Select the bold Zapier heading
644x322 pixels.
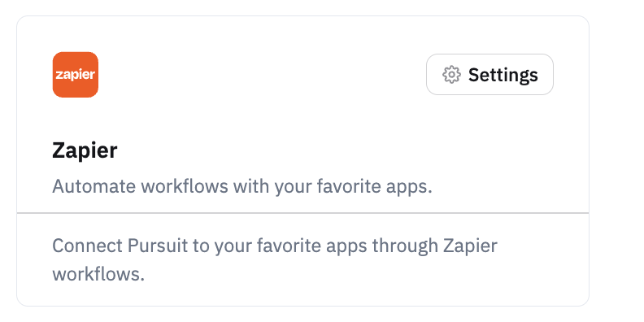[x=85, y=150]
